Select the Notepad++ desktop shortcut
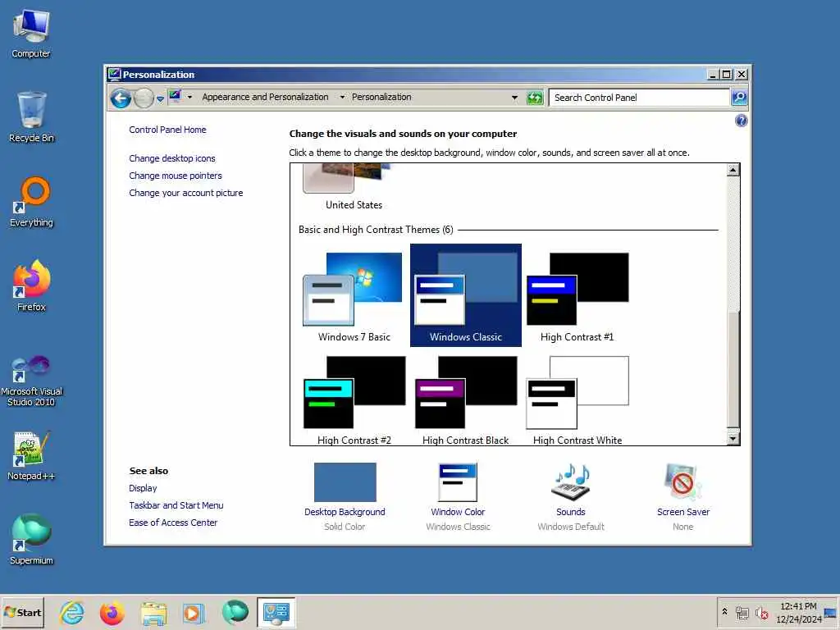The height and width of the screenshot is (630, 840). (x=31, y=455)
